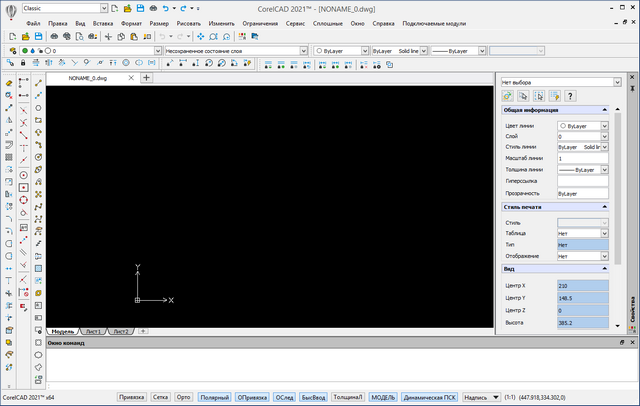Open a new drawing tab with plus button
Viewport: 640px width, 406px height.
click(146, 77)
